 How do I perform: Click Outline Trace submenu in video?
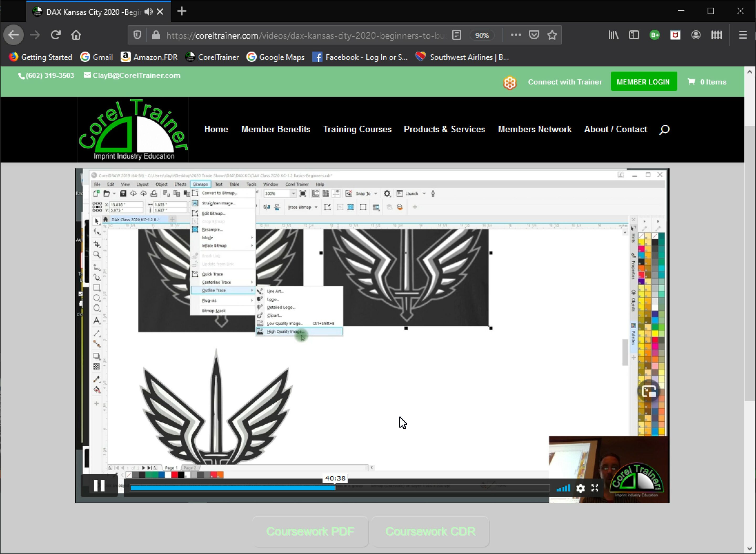(223, 290)
